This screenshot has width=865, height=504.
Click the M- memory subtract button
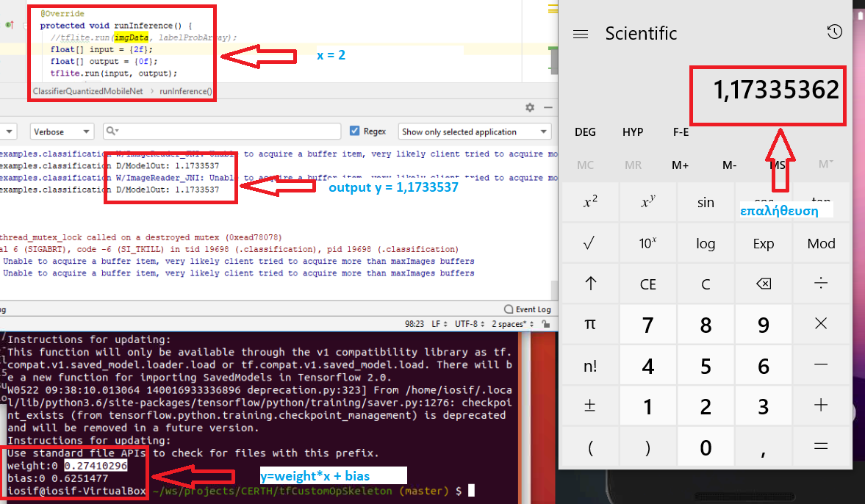coord(729,165)
